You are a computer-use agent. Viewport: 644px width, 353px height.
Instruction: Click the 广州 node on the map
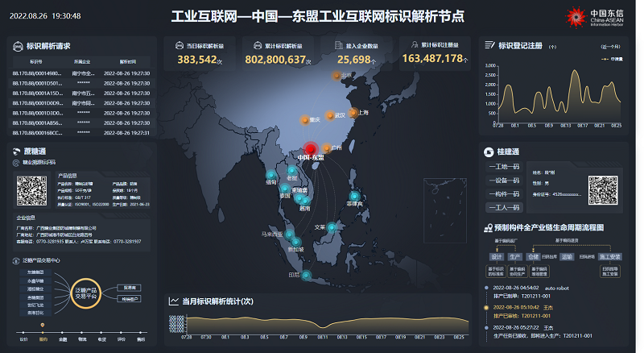point(327,148)
